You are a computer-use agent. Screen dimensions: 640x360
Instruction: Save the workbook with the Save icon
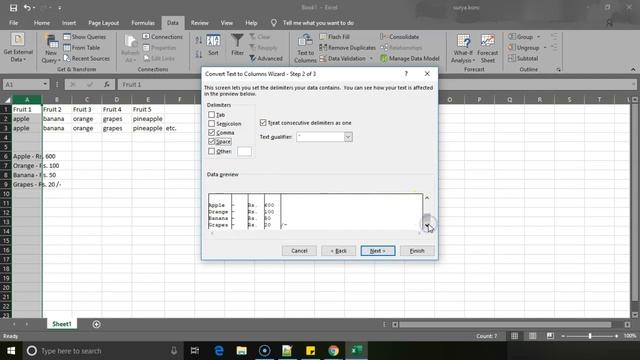(x=13, y=7)
